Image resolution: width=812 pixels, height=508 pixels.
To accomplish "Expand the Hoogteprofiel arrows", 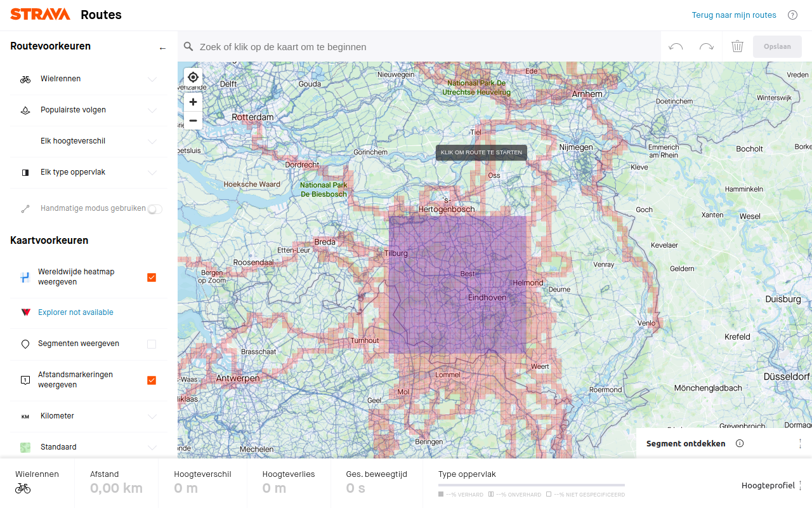I will point(800,486).
